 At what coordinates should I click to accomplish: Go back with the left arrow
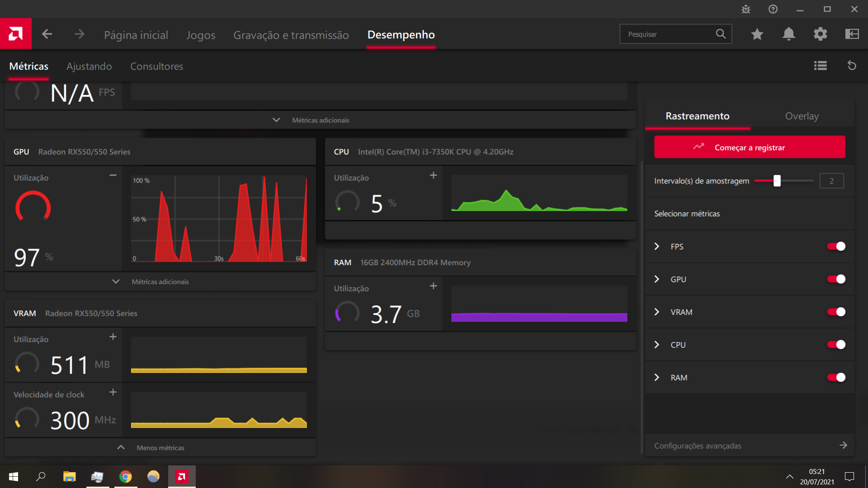[x=47, y=34]
